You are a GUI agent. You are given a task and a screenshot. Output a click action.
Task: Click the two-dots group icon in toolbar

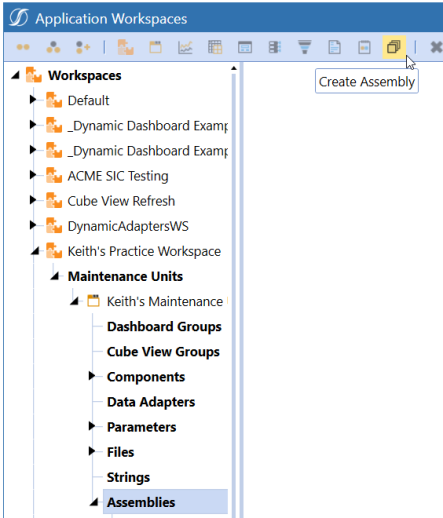(23, 47)
